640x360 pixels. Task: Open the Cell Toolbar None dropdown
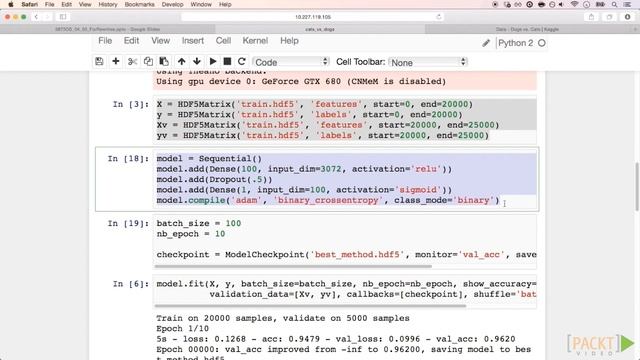pyautogui.click(x=428, y=62)
